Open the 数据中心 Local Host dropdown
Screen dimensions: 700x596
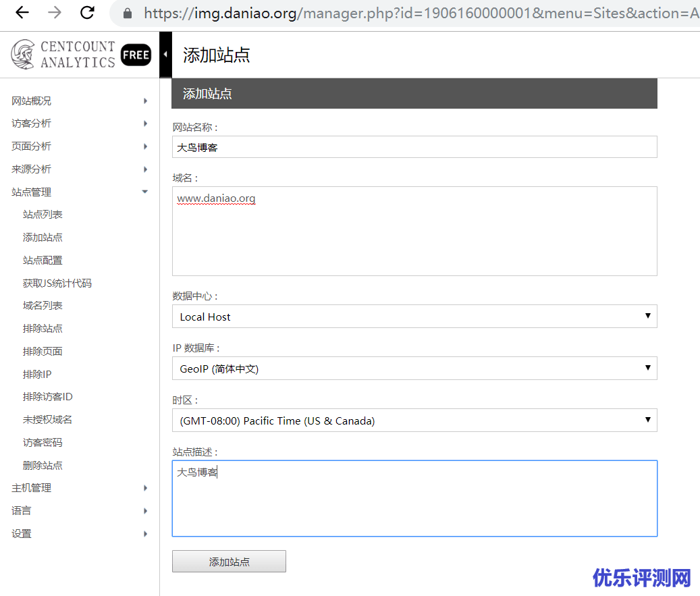pyautogui.click(x=414, y=317)
